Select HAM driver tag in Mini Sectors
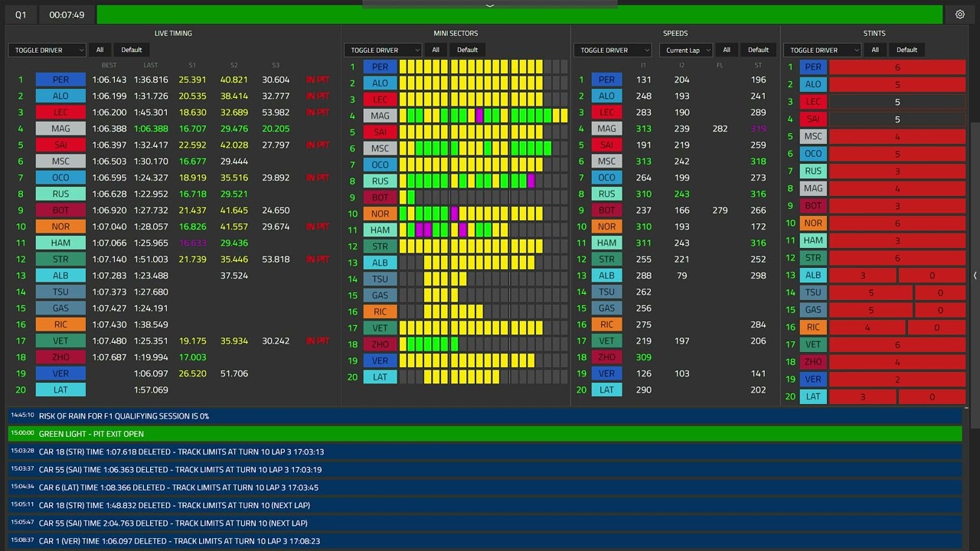This screenshot has width=980, height=551. point(380,230)
